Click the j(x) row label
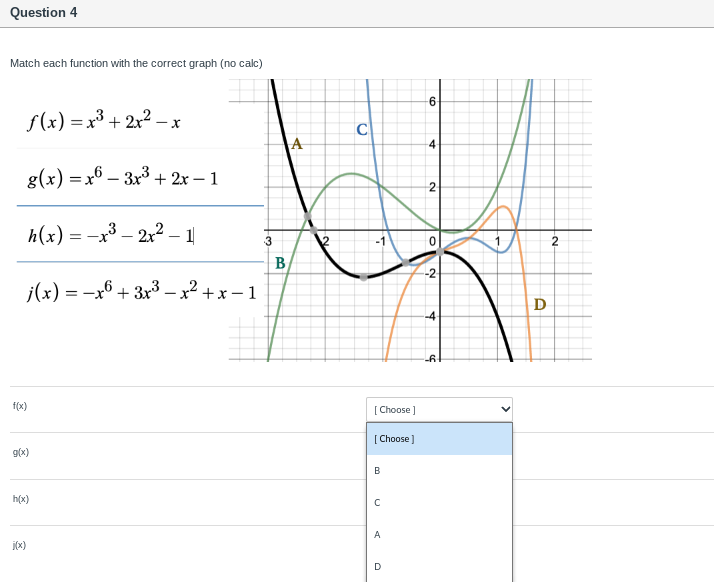This screenshot has height=582, width=714. point(19,545)
